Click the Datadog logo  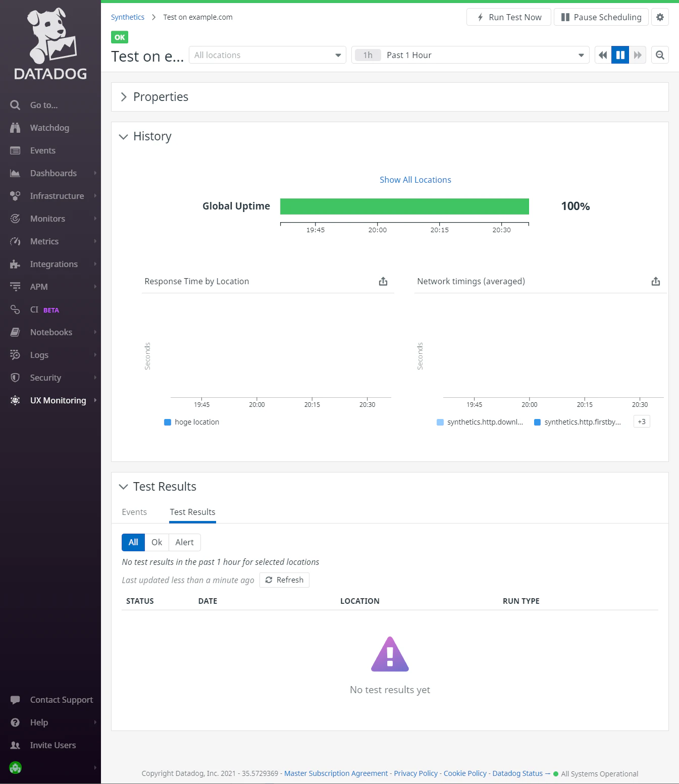(x=50, y=44)
